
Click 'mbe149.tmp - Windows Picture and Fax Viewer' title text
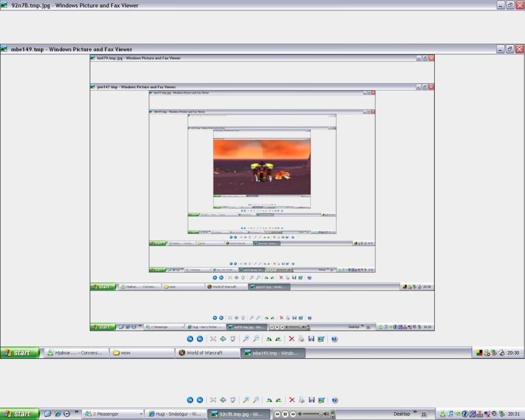72,49
